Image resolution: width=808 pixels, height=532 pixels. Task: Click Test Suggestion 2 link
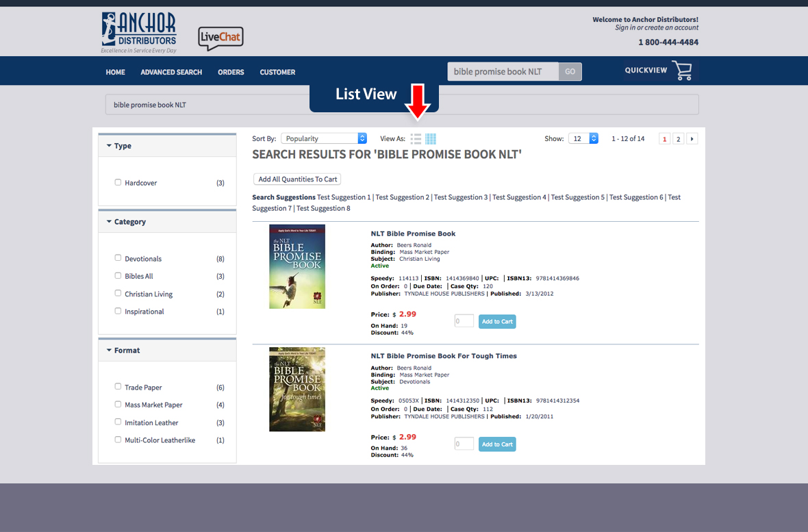[x=403, y=197]
